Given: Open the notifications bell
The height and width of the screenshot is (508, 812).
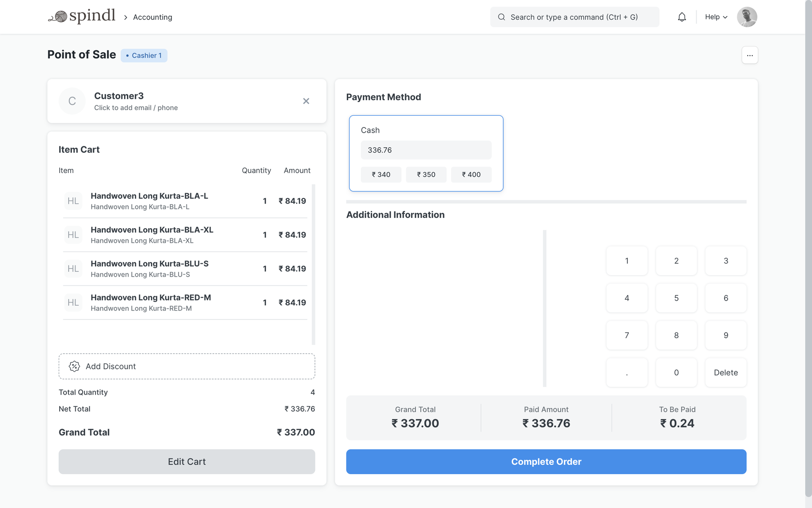Looking at the screenshot, I should [x=682, y=17].
